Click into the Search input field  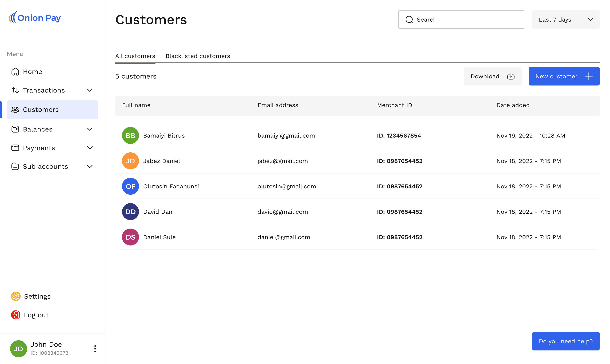tap(462, 20)
